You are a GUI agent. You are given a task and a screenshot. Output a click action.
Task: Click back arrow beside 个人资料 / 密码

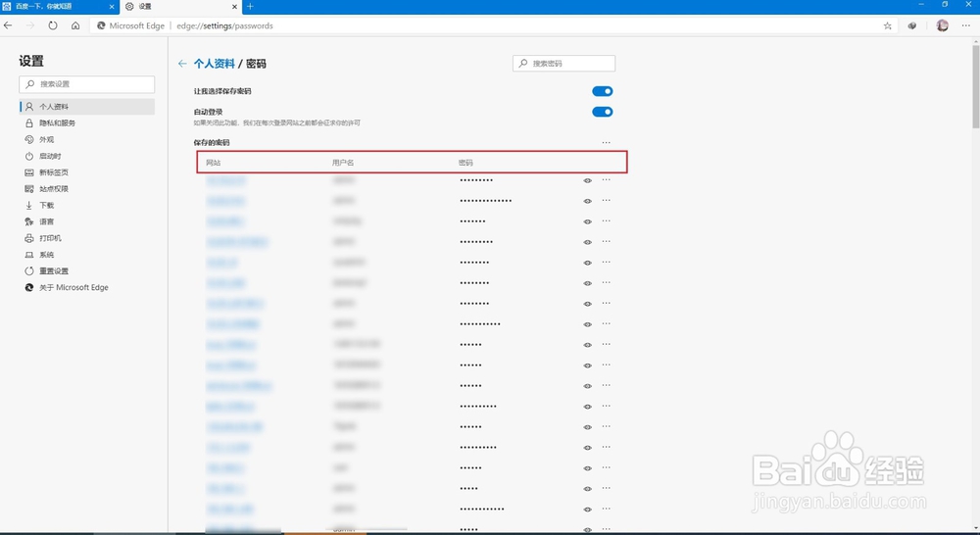[182, 63]
